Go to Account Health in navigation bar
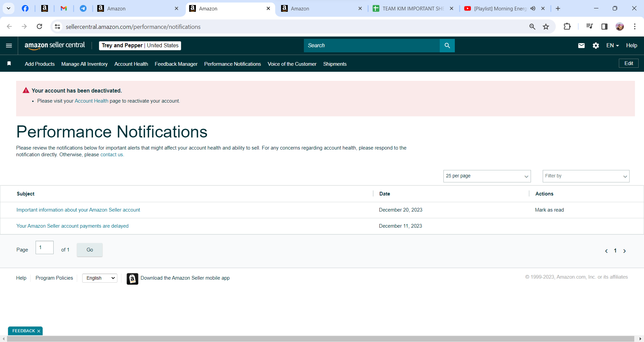The height and width of the screenshot is (342, 644). tap(131, 64)
